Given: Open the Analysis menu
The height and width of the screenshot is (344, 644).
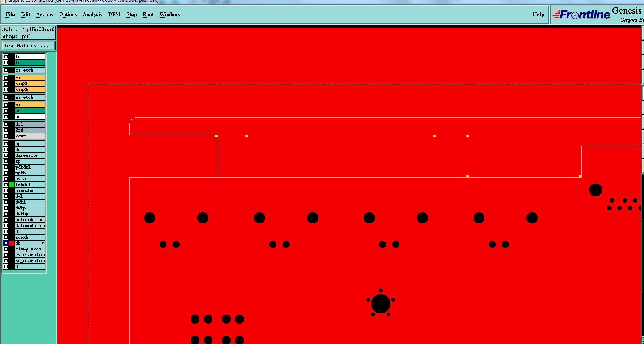Looking at the screenshot, I should tap(92, 14).
